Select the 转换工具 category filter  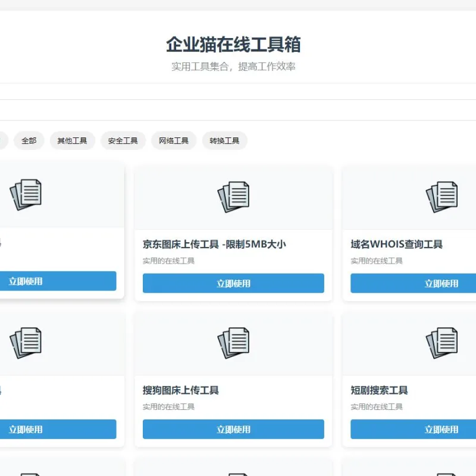tap(224, 140)
